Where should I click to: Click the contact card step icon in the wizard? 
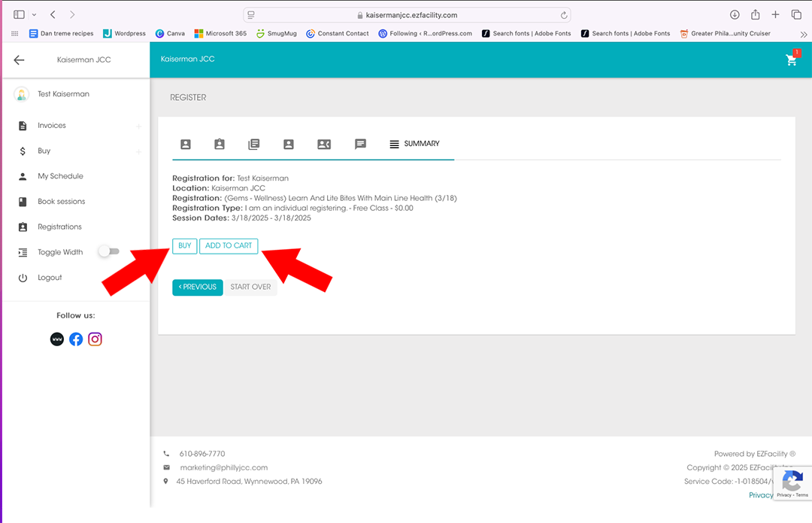324,144
